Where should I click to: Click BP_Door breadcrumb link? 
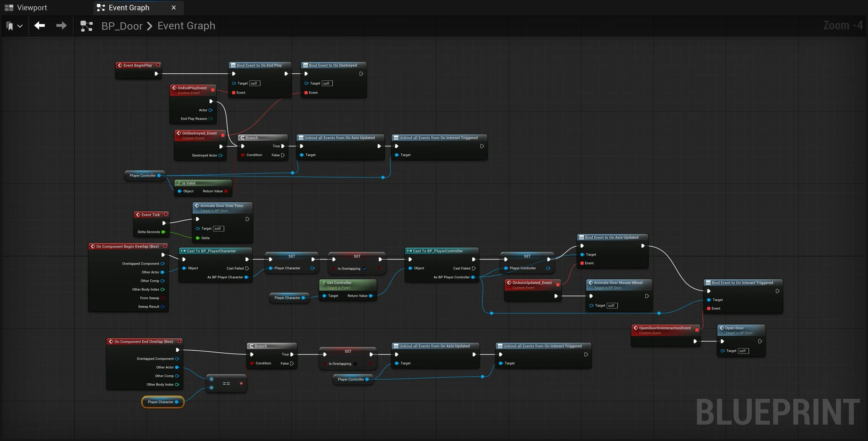(122, 26)
